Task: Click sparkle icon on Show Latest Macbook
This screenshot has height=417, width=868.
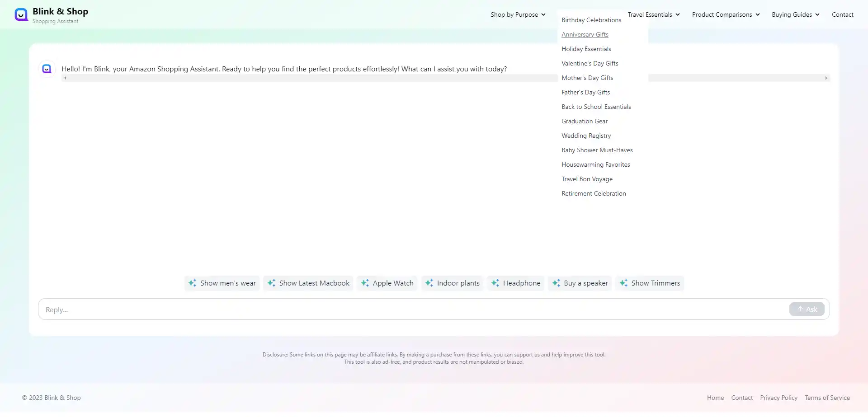Action: 271,283
